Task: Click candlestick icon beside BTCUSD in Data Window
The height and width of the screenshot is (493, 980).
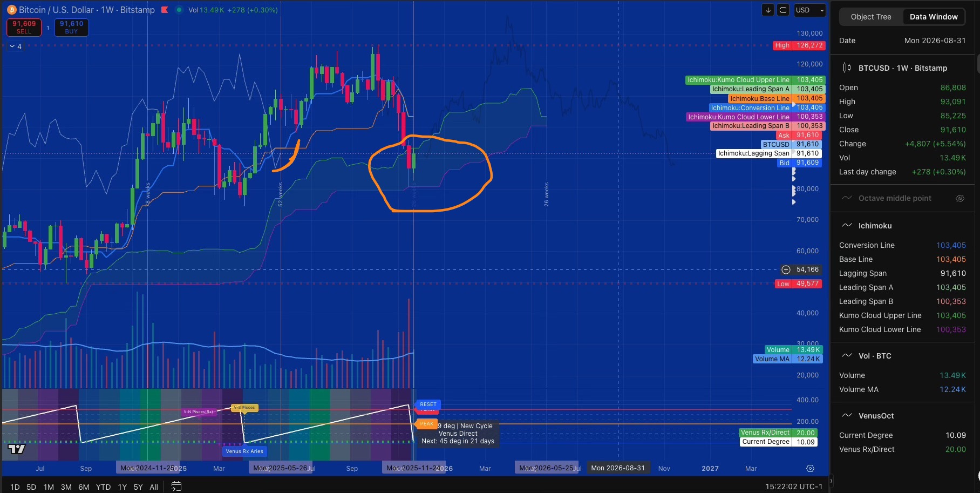Action: (x=847, y=68)
